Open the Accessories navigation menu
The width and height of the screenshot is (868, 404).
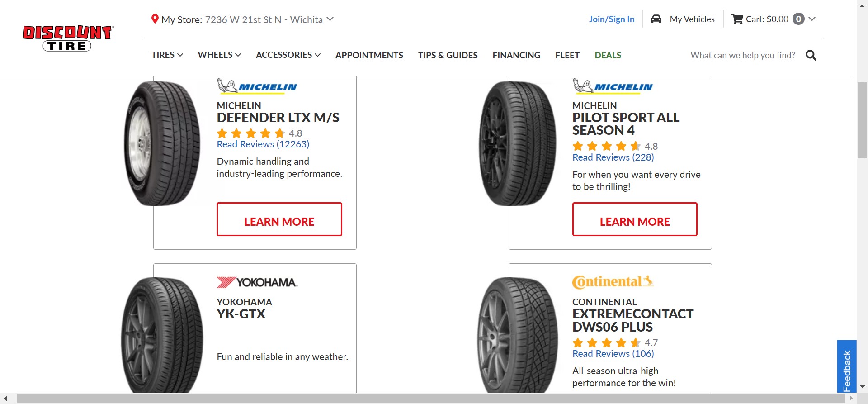click(288, 55)
